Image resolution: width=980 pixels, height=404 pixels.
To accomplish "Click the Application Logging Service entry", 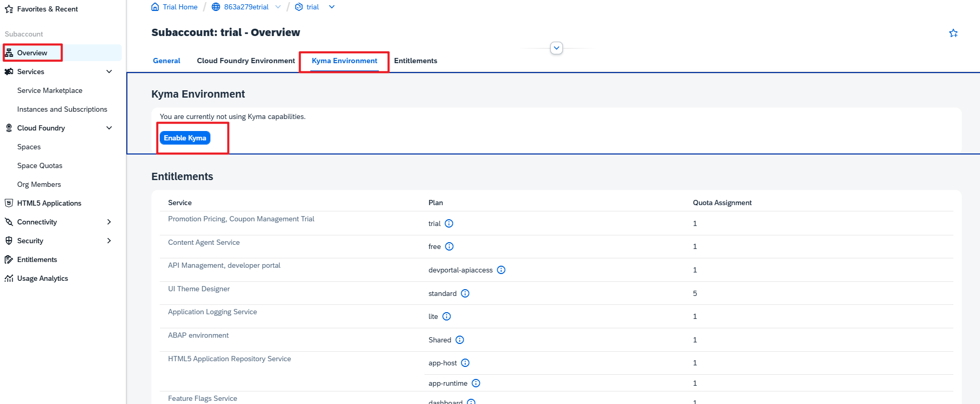I will [x=212, y=312].
